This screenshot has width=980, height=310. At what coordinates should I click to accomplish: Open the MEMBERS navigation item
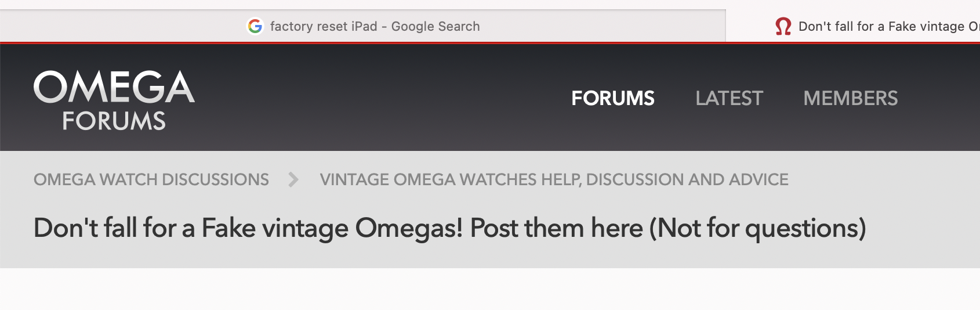point(850,98)
